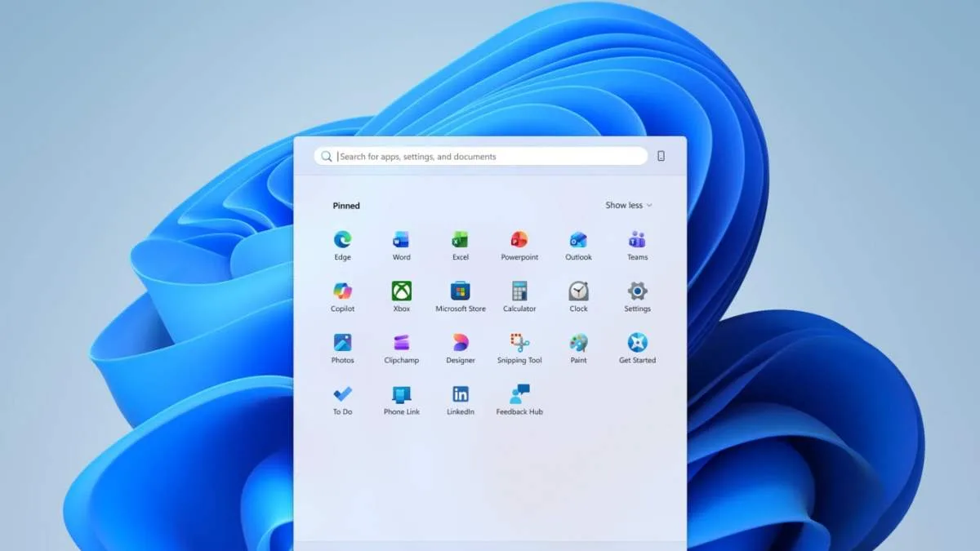Open the LinkedIn app
Screen dimensions: 980x551
coord(461,400)
